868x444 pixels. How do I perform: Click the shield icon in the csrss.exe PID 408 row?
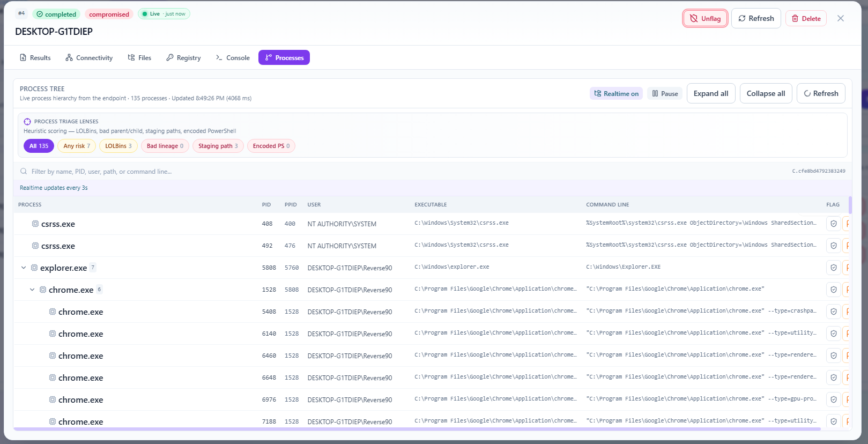(x=833, y=224)
